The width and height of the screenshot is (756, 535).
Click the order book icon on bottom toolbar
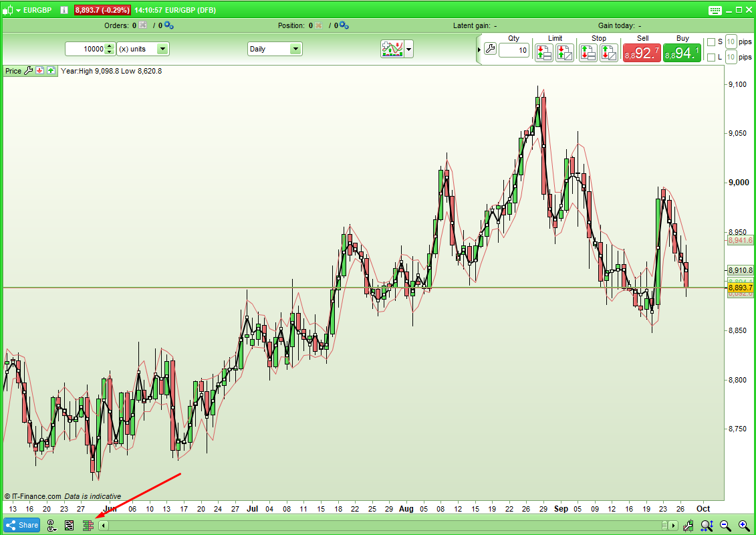(88, 526)
